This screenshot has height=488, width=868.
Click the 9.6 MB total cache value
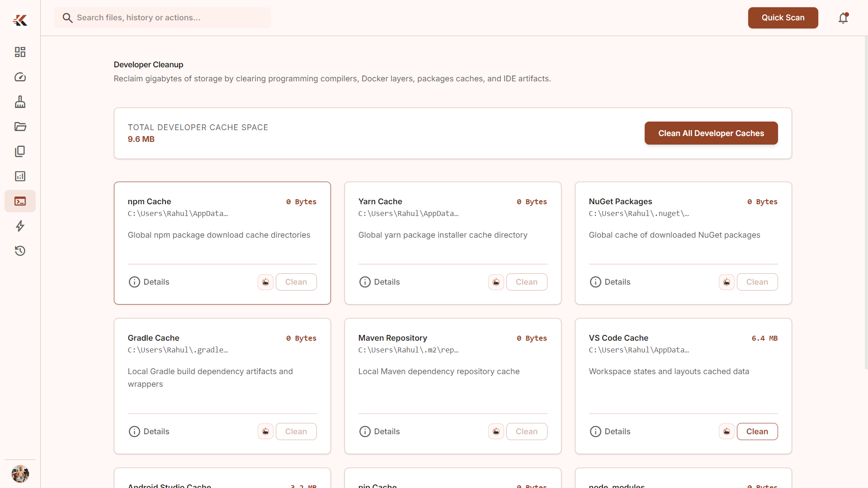point(141,139)
